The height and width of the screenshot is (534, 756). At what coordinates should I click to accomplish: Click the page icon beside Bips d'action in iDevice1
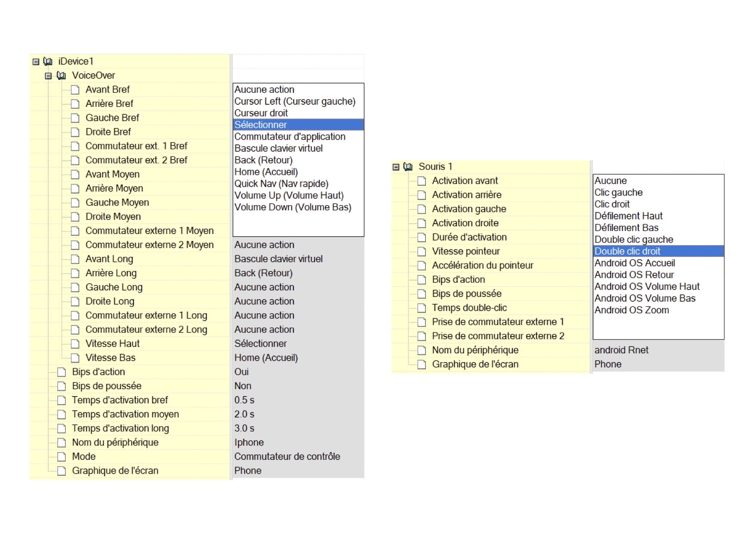(62, 372)
